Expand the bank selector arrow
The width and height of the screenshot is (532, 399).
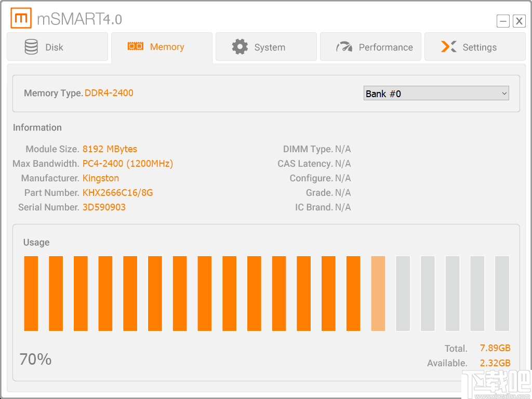pyautogui.click(x=504, y=94)
